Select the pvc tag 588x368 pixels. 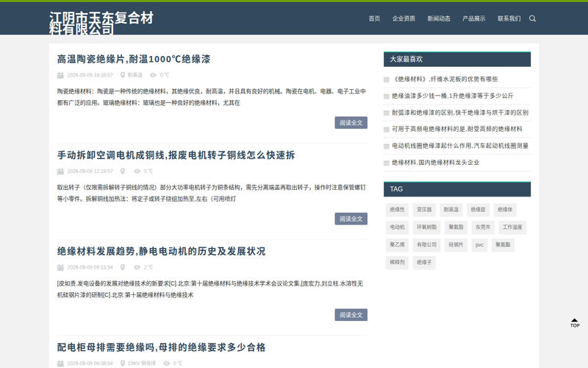(x=480, y=244)
